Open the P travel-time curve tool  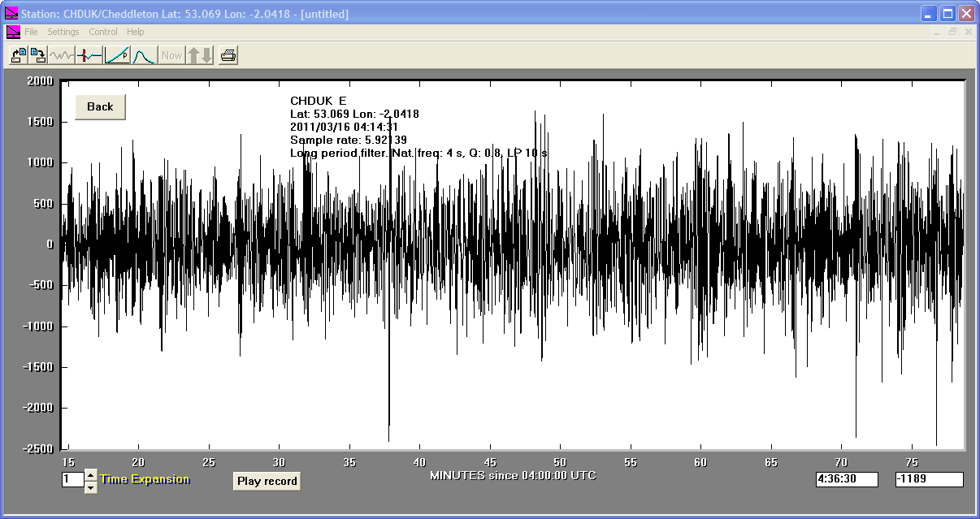click(117, 55)
